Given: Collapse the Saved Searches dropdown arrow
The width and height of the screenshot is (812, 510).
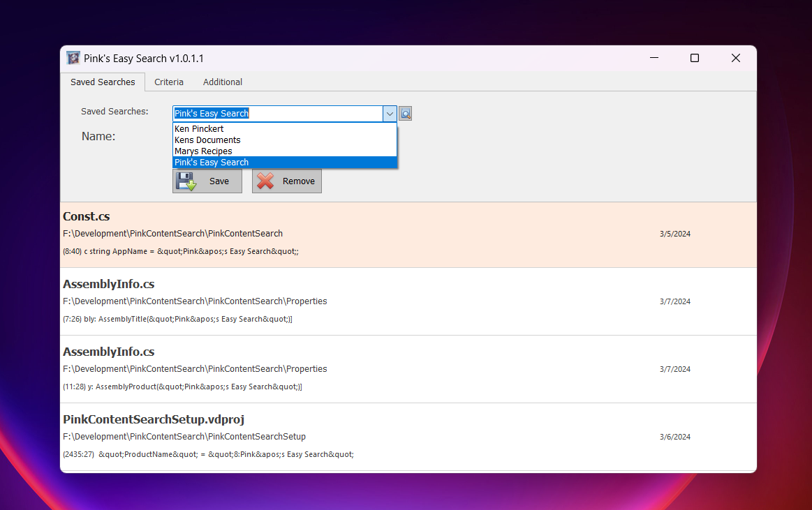Looking at the screenshot, I should [x=390, y=114].
